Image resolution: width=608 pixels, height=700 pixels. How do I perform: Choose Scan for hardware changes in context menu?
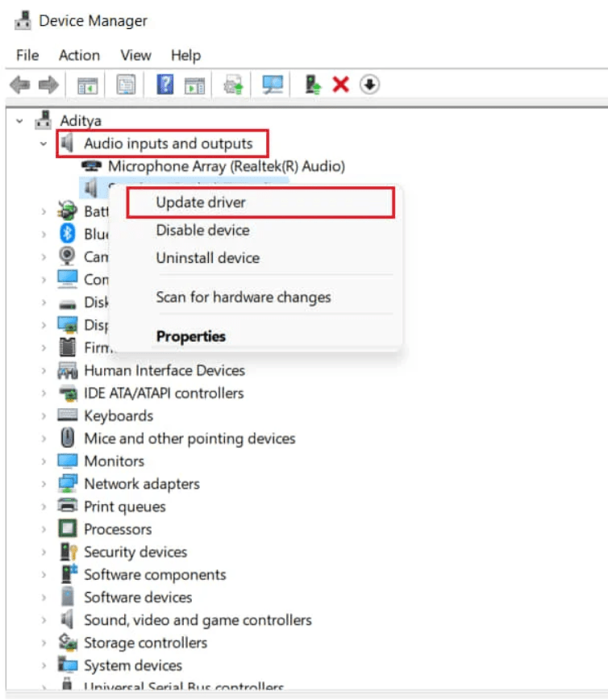pyautogui.click(x=260, y=298)
